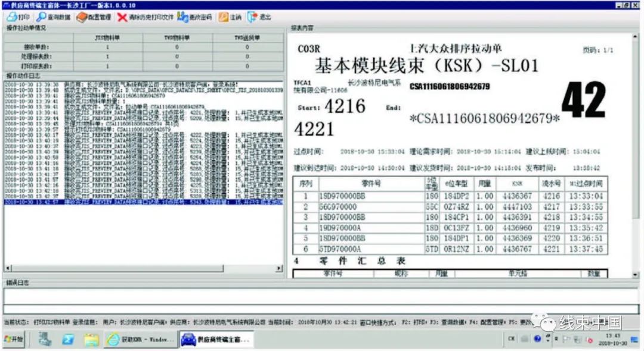This screenshot has width=644, height=351.
Task: Click the TWD送货单 column header
Action: pyautogui.click(x=247, y=38)
